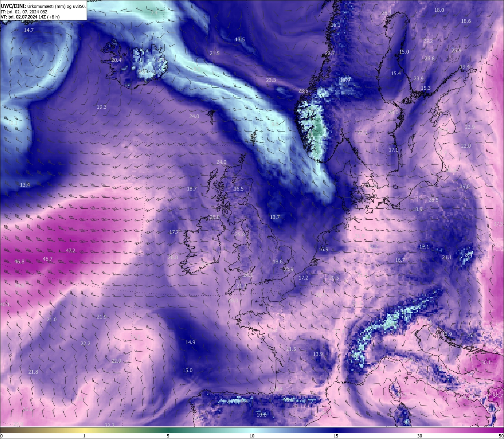This screenshot has height=439, width=504.
Task: Click the 15.4 value in the Gulf of Bothnia
Action: click(396, 73)
